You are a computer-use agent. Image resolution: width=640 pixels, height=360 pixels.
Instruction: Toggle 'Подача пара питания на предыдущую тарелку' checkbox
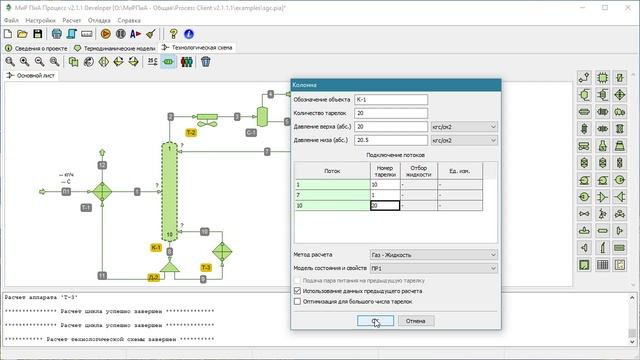(x=298, y=280)
